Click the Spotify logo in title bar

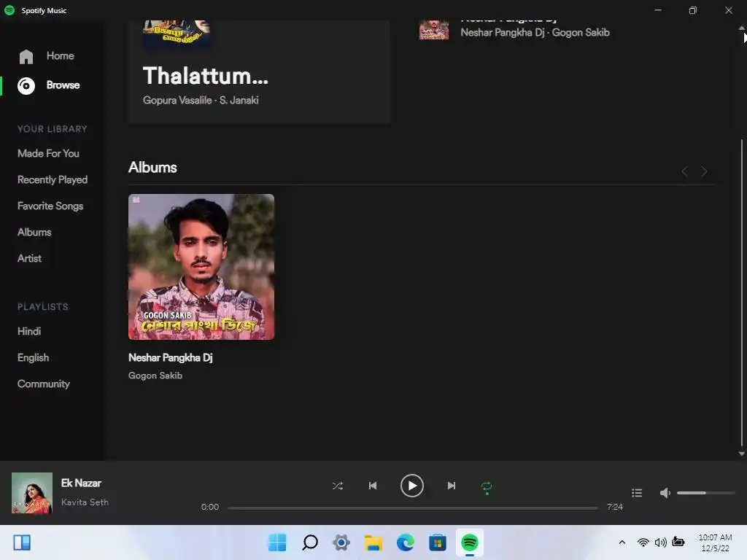[9, 10]
